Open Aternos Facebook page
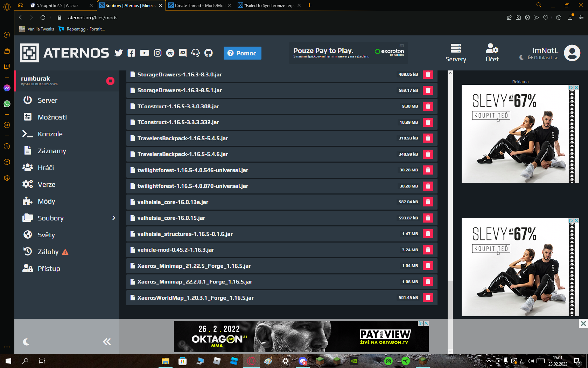The image size is (588, 368). 131,53
